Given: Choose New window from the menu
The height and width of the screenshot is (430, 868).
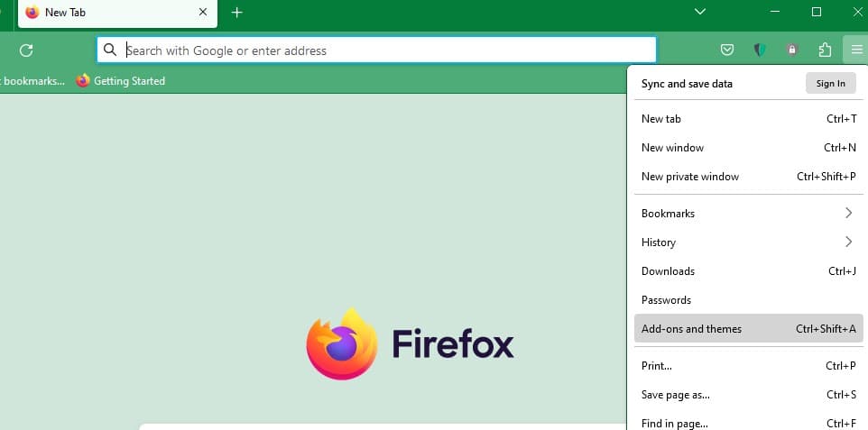Looking at the screenshot, I should tap(748, 148).
